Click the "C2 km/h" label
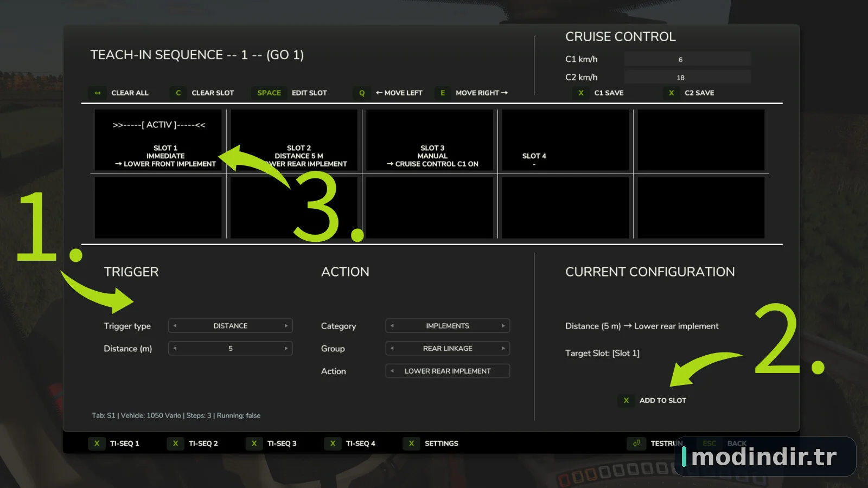 coord(582,77)
